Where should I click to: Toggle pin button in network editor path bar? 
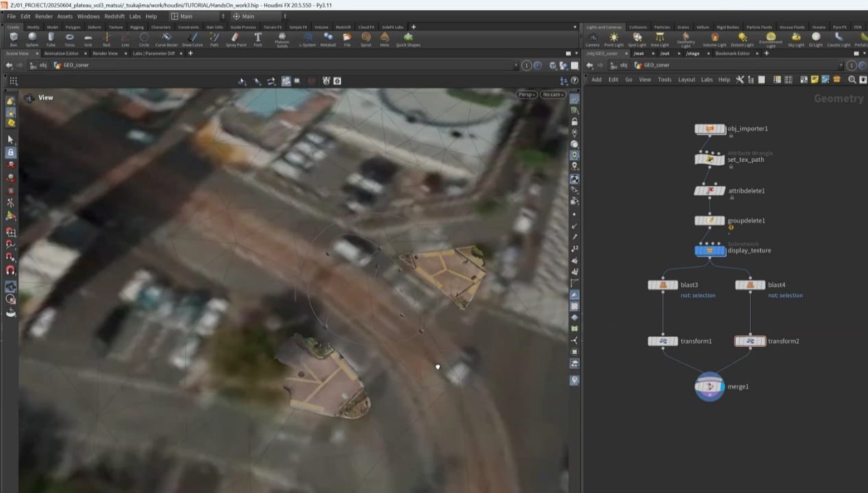(852, 65)
